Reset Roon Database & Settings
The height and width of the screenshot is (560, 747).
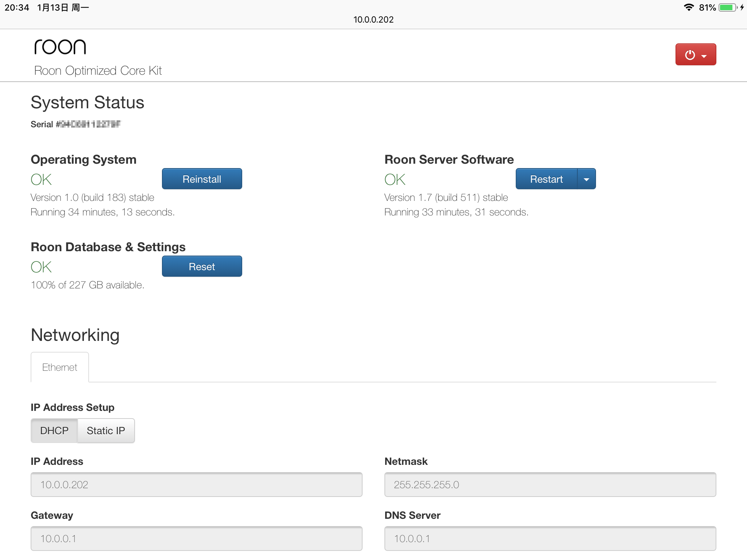pos(202,266)
